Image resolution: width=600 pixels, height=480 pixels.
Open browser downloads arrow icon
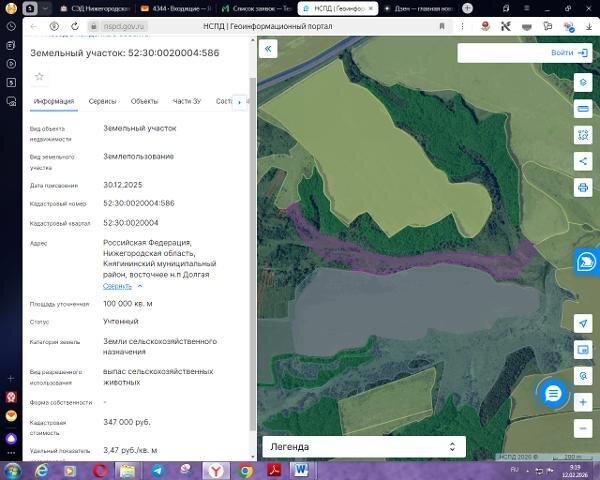click(x=589, y=26)
